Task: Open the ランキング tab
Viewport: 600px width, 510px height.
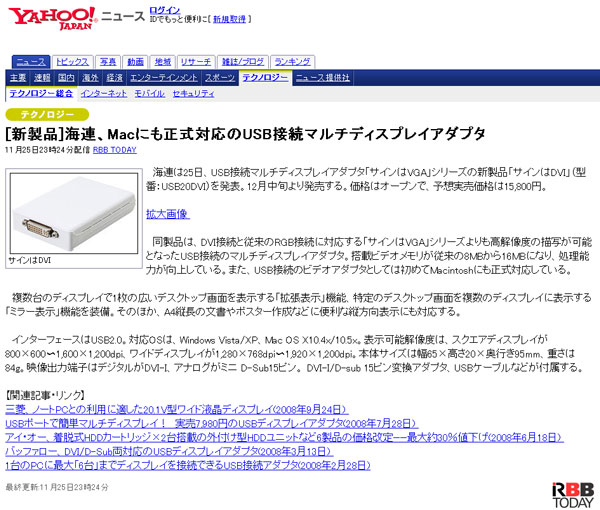Action: (292, 62)
